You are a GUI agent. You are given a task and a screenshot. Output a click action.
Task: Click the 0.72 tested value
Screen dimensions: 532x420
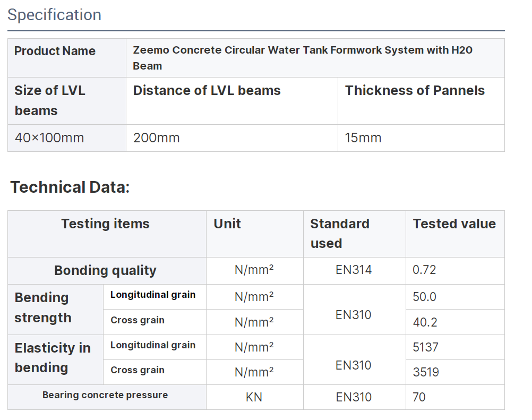(x=424, y=270)
